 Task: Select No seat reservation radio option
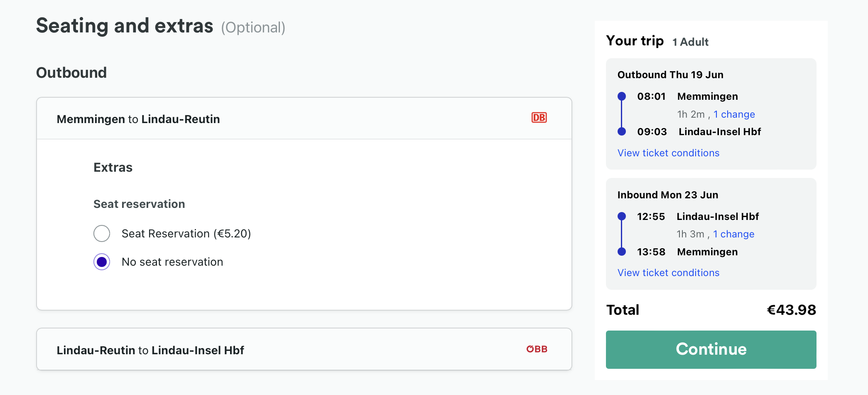click(x=102, y=262)
